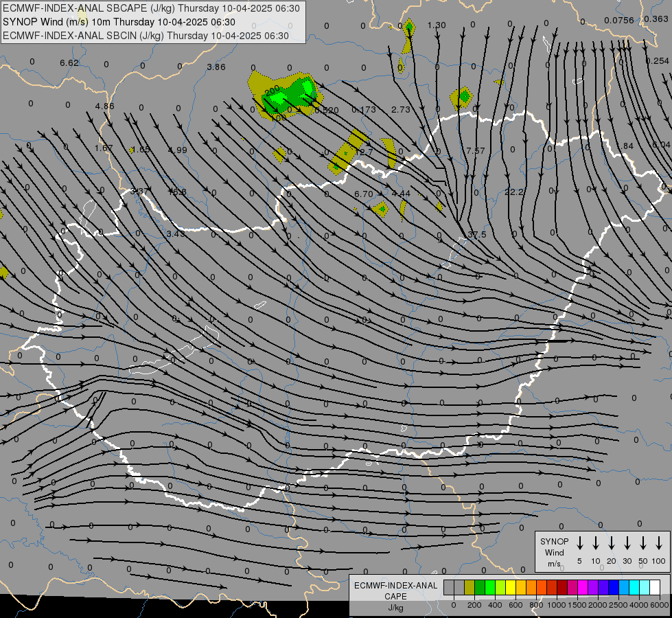
Task: Click the 800 tick label on the colorbar
Action: click(x=536, y=605)
